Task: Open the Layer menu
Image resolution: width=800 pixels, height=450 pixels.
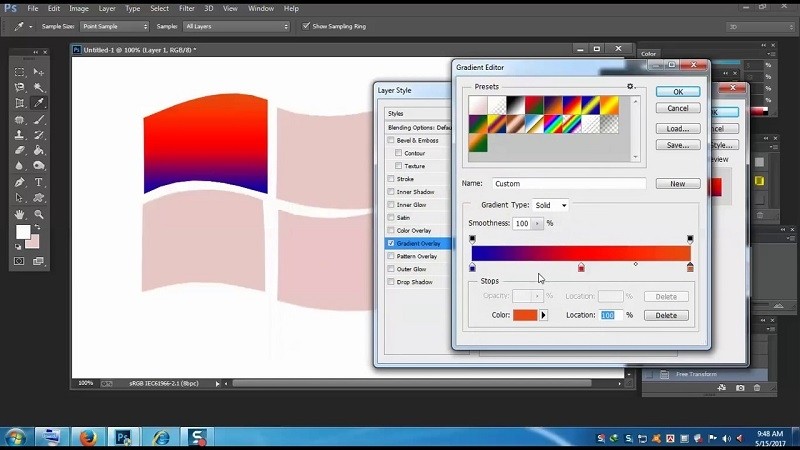Action: click(107, 9)
